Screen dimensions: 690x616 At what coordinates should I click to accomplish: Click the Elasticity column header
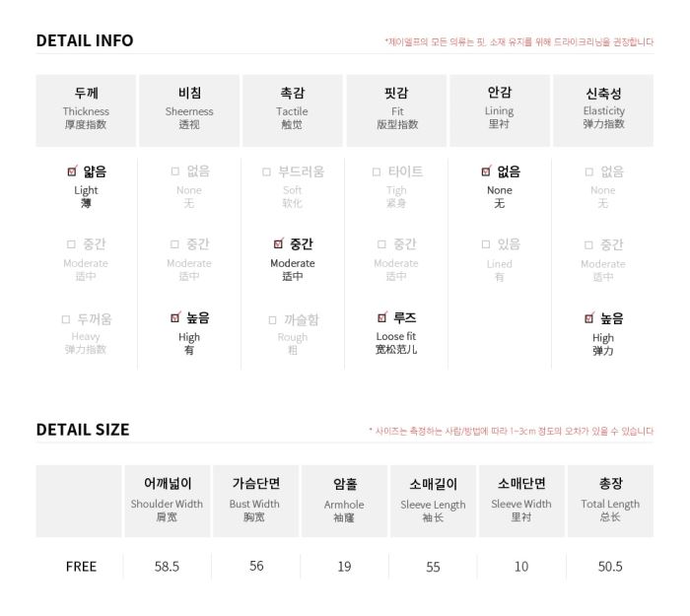coord(603,110)
